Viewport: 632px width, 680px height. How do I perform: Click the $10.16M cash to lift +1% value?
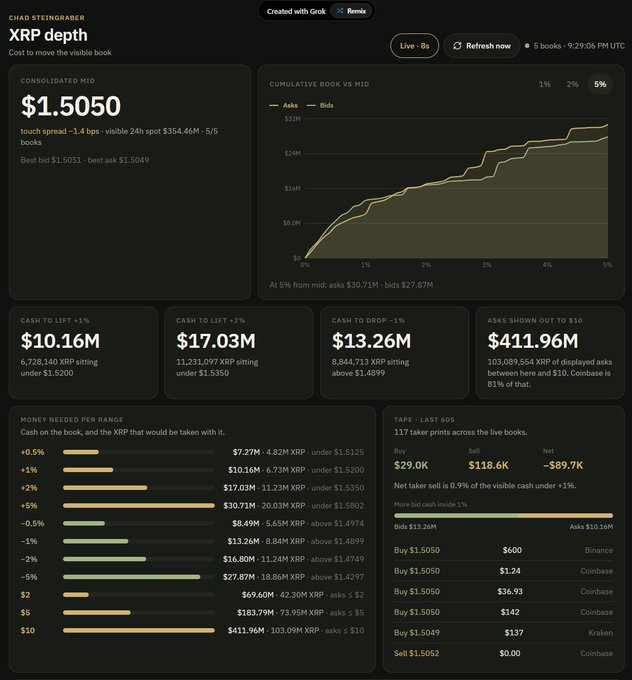[60, 341]
